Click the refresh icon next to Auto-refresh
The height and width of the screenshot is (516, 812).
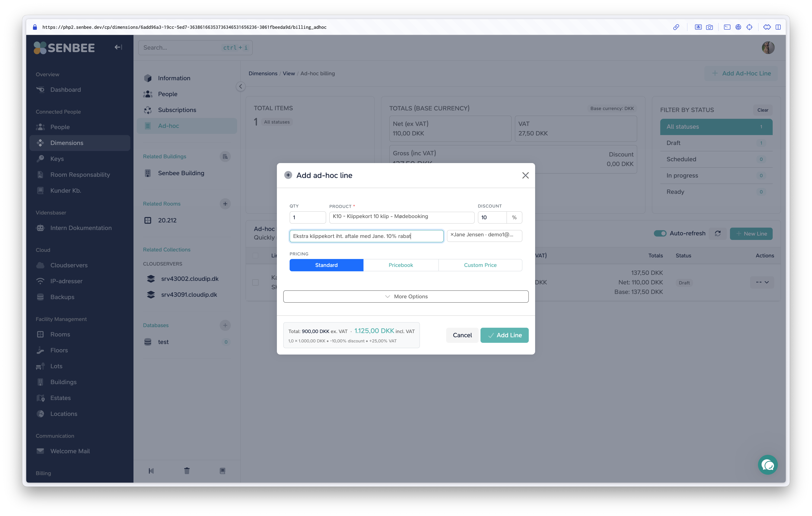coord(718,233)
